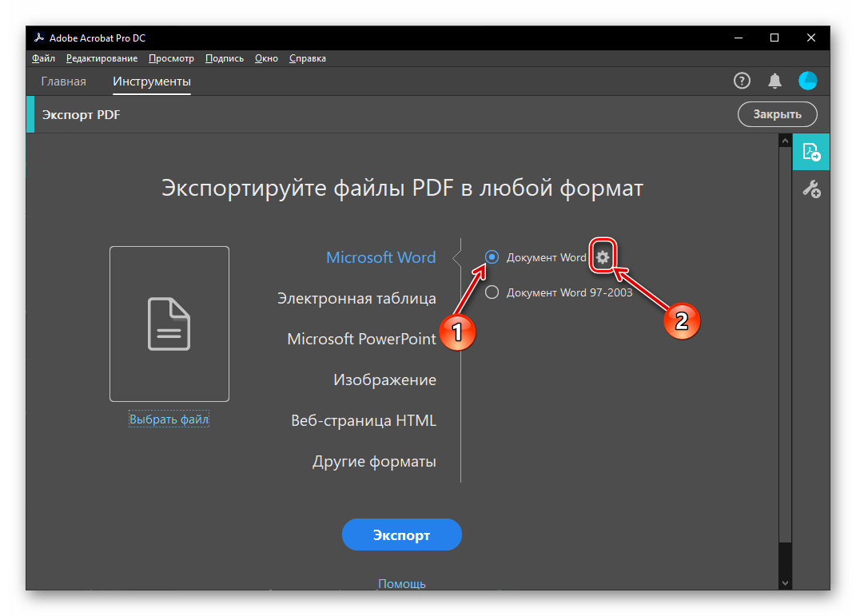The height and width of the screenshot is (616, 856).
Task: Open the Файл menu
Action: pos(43,58)
